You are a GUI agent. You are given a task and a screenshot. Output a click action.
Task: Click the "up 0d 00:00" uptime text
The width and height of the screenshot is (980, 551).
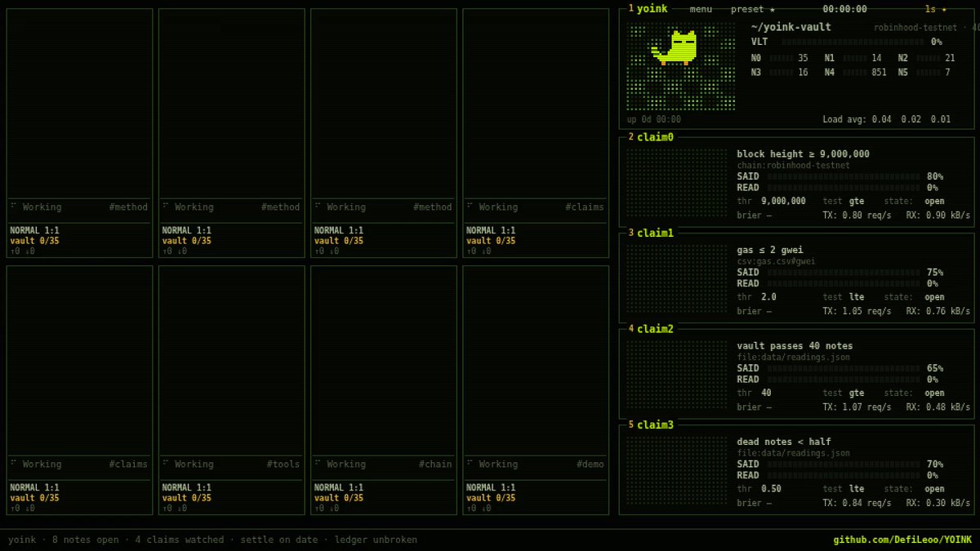pos(653,119)
